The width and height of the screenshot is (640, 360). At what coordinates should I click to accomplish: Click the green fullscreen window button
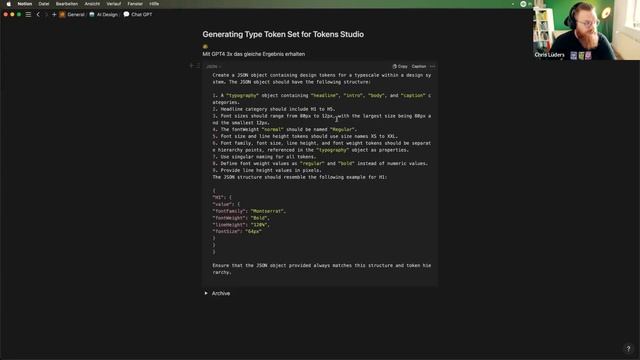point(19,14)
